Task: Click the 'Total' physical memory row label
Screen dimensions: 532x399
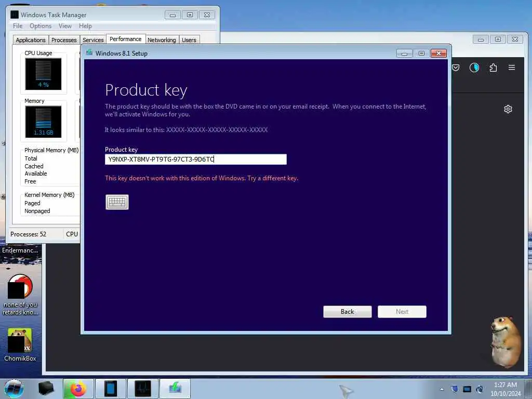Action: [31, 158]
